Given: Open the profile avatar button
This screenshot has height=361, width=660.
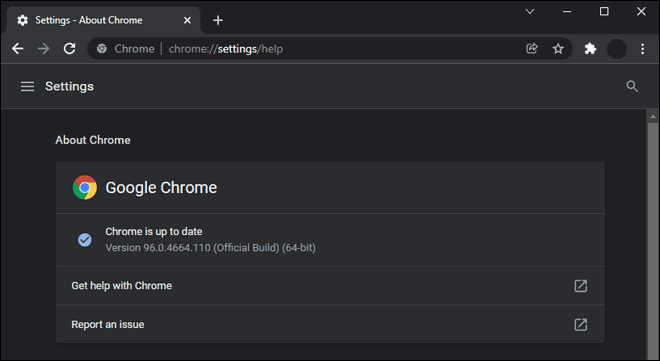Looking at the screenshot, I should pyautogui.click(x=617, y=49).
